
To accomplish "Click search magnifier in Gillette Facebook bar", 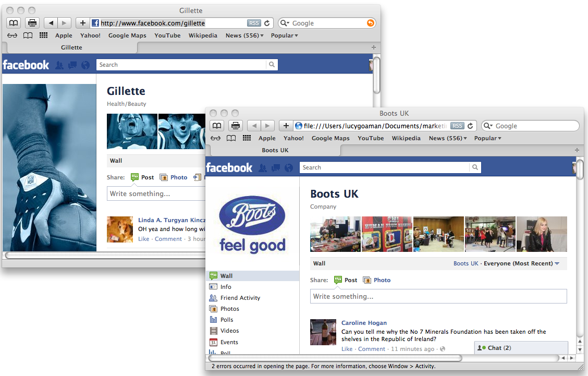I will click(272, 65).
